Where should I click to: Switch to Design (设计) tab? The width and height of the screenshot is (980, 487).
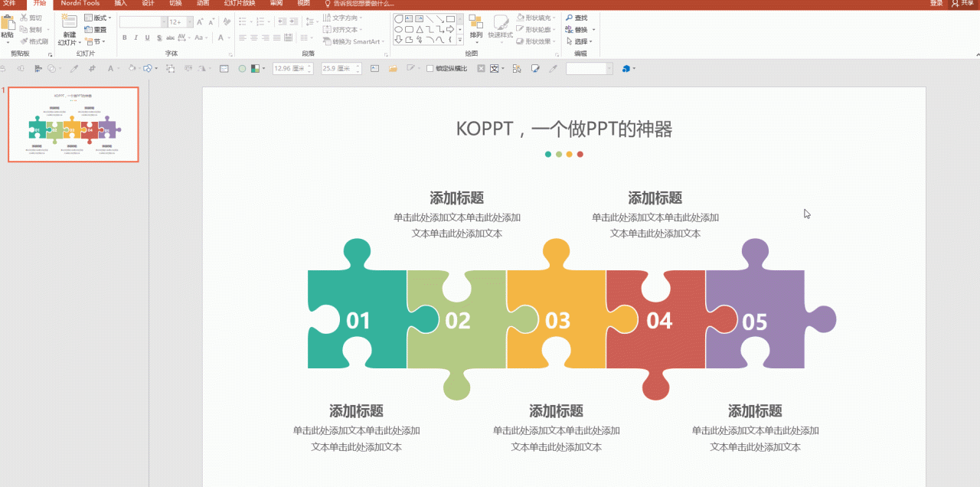click(149, 4)
